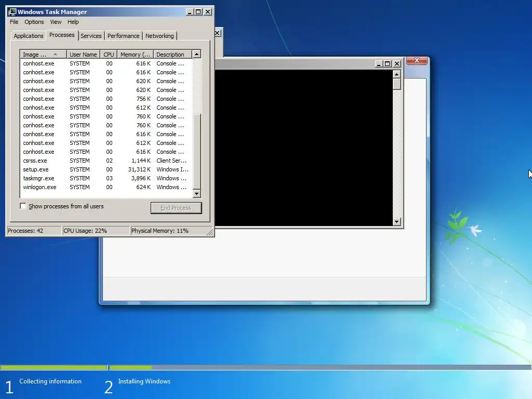Image resolution: width=532 pixels, height=399 pixels.
Task: Go to the Networking tab
Action: [159, 36]
